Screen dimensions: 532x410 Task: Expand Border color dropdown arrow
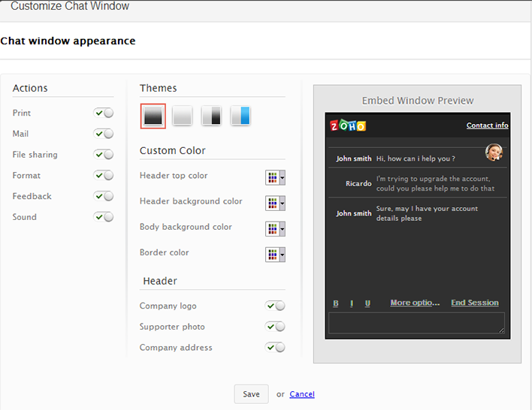283,255
